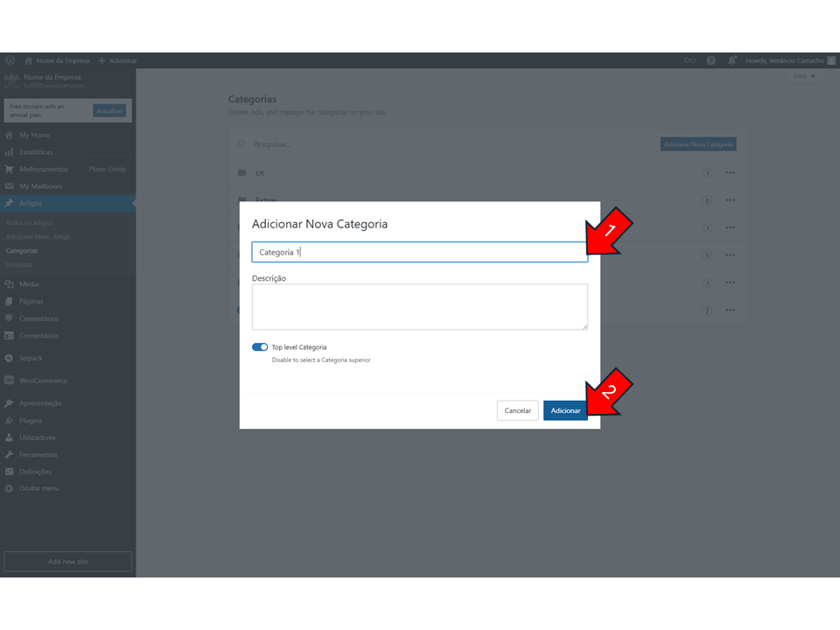Viewport: 840px width, 630px height.
Task: Open the help question mark icon
Action: 710,60
